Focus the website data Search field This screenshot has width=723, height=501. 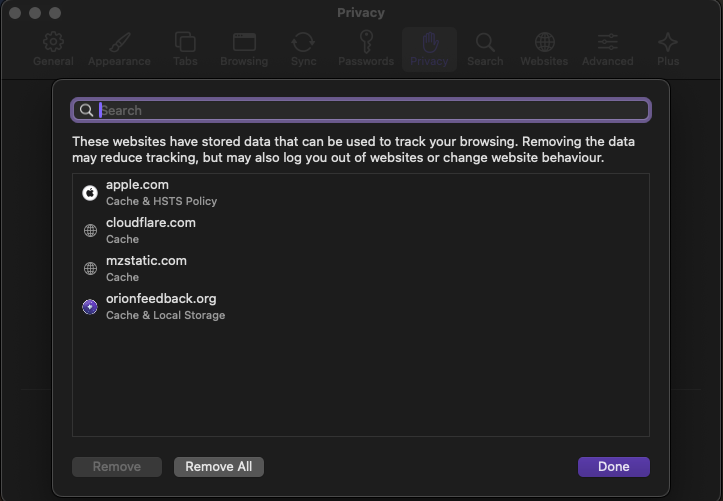tap(370, 110)
